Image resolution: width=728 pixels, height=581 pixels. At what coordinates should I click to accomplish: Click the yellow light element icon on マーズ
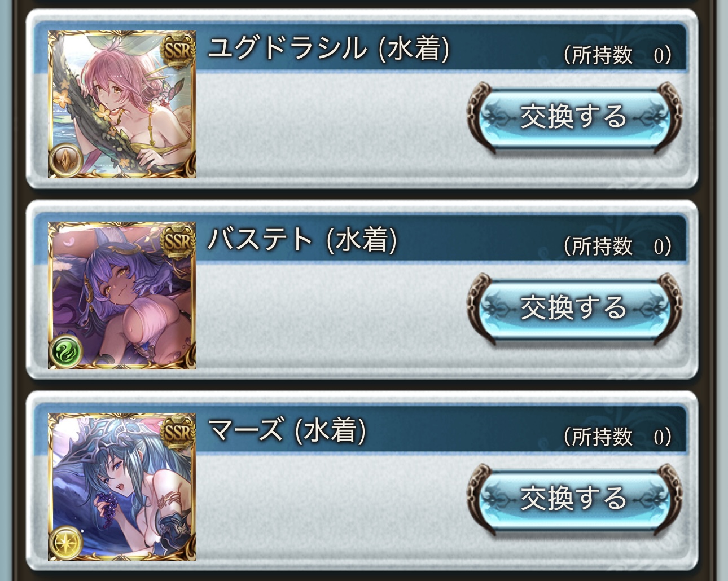67,542
